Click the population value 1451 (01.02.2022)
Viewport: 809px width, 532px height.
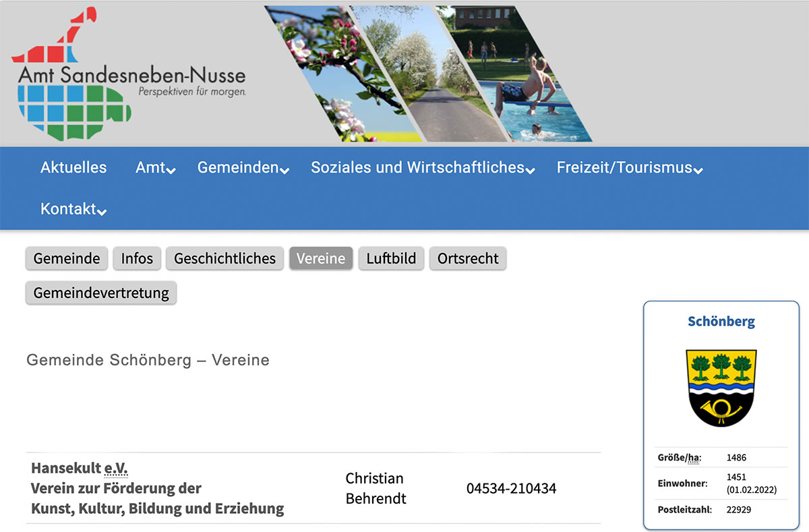[751, 483]
